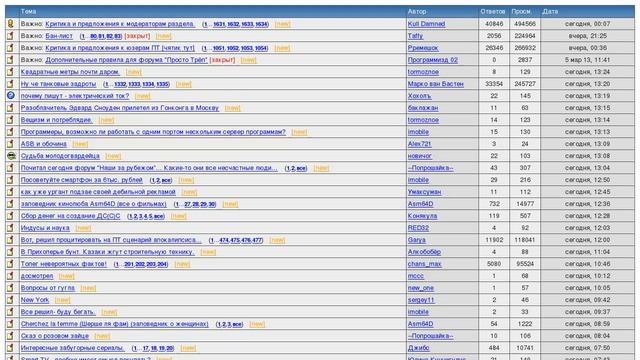Click the topic icon next to 'Бан-лист'
The width and height of the screenshot is (640, 360).
tap(11, 36)
